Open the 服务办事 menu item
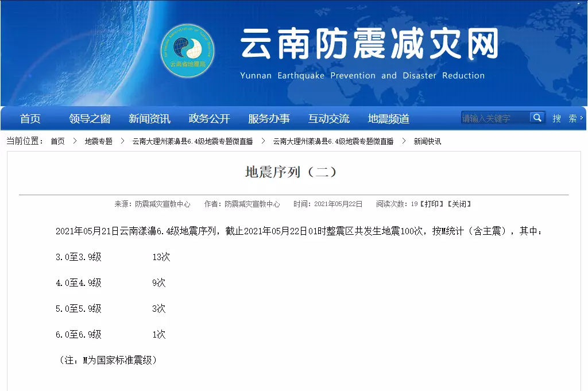This screenshot has height=391, width=588. point(269,119)
